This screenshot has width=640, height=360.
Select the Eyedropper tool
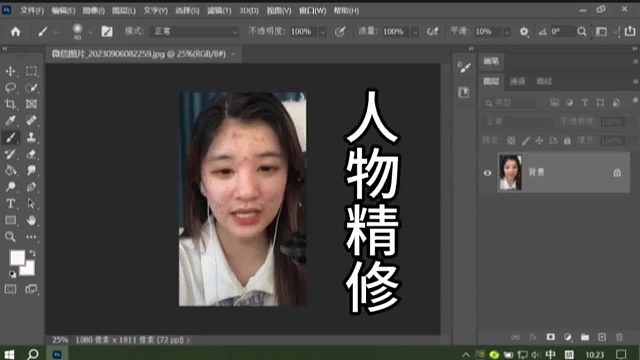(10, 120)
